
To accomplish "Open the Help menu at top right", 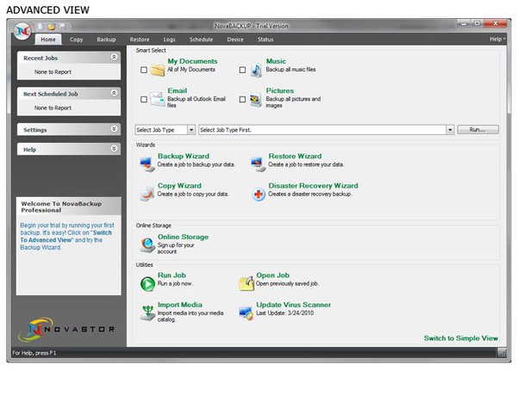I will pos(497,39).
